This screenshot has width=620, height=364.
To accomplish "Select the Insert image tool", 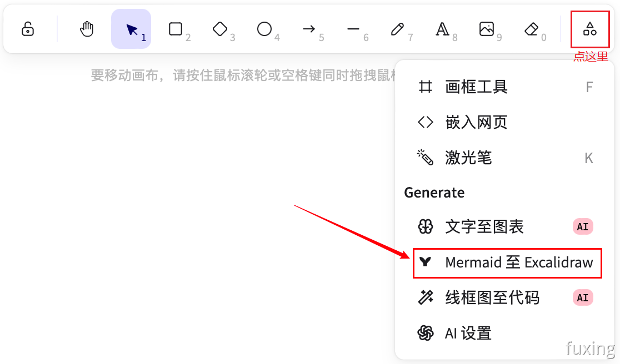I will [x=487, y=29].
